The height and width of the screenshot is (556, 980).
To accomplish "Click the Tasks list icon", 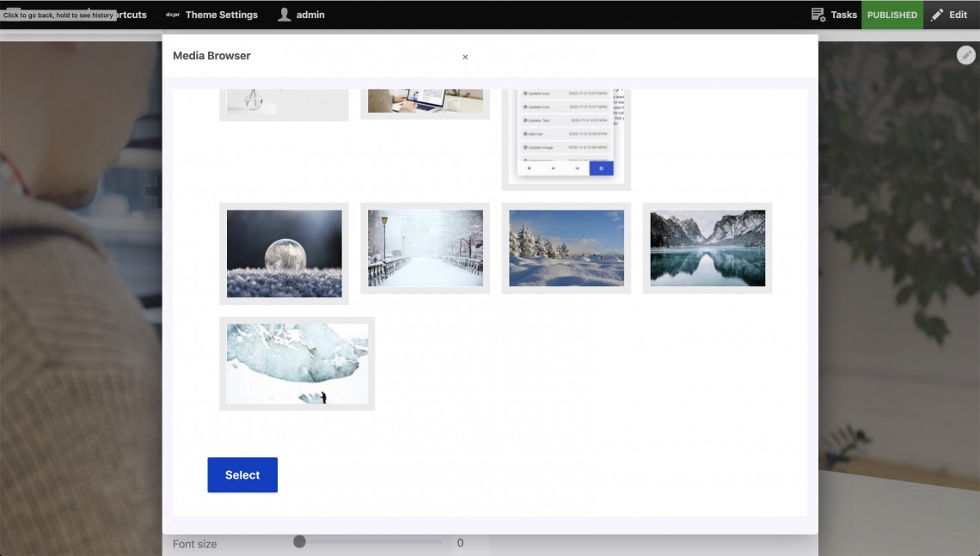I will [818, 15].
